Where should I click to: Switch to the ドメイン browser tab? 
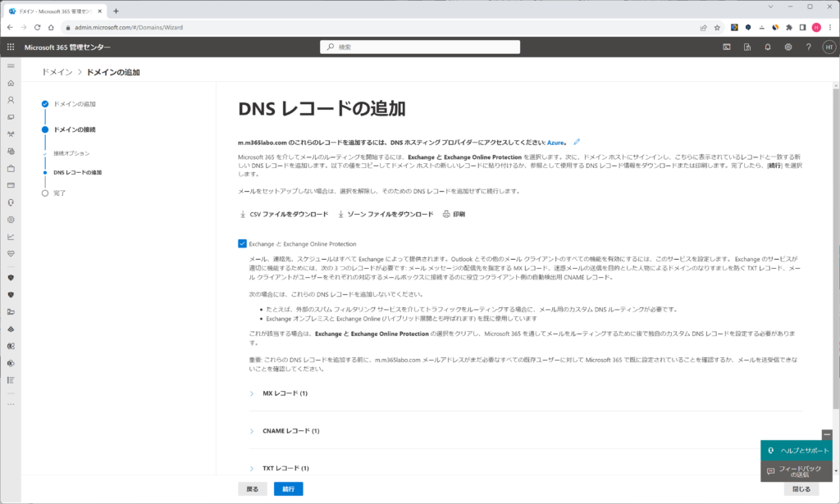tap(53, 11)
